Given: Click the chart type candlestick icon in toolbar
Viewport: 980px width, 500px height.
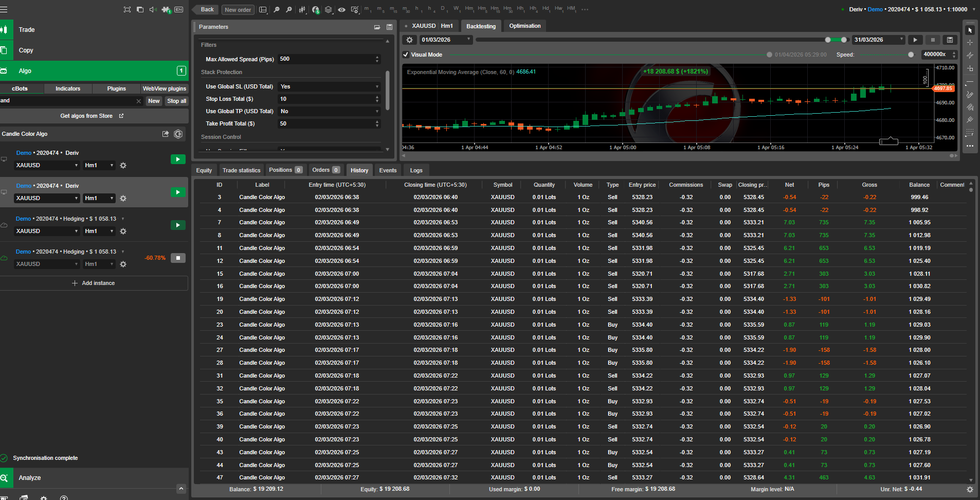Looking at the screenshot, I should 302,10.
